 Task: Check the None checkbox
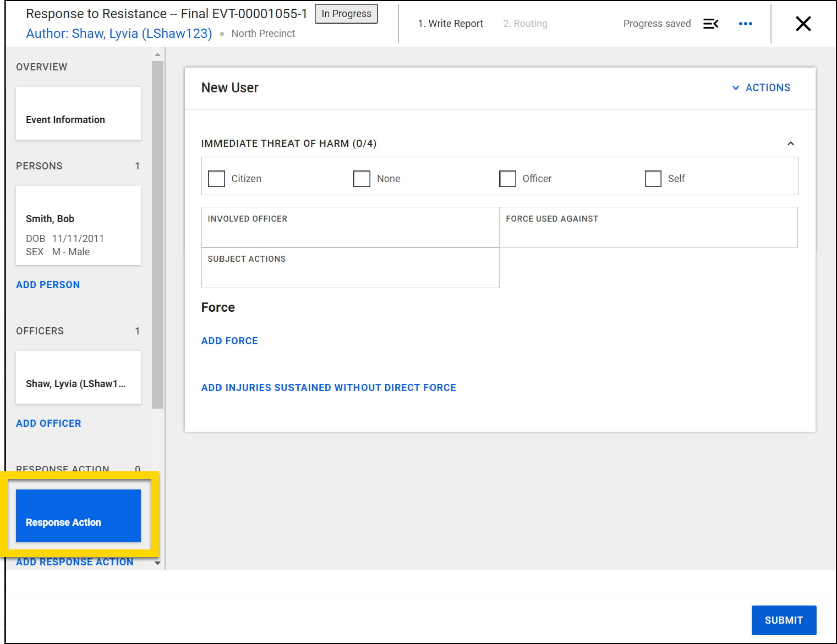click(x=362, y=178)
